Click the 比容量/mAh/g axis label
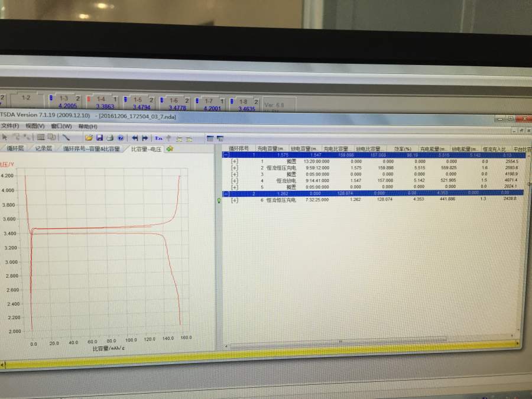532x399 pixels. point(109,348)
